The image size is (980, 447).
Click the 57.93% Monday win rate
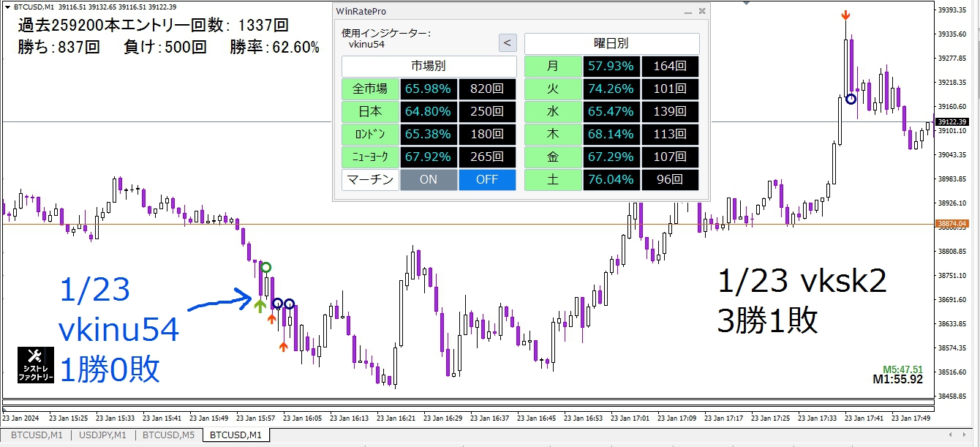click(611, 67)
